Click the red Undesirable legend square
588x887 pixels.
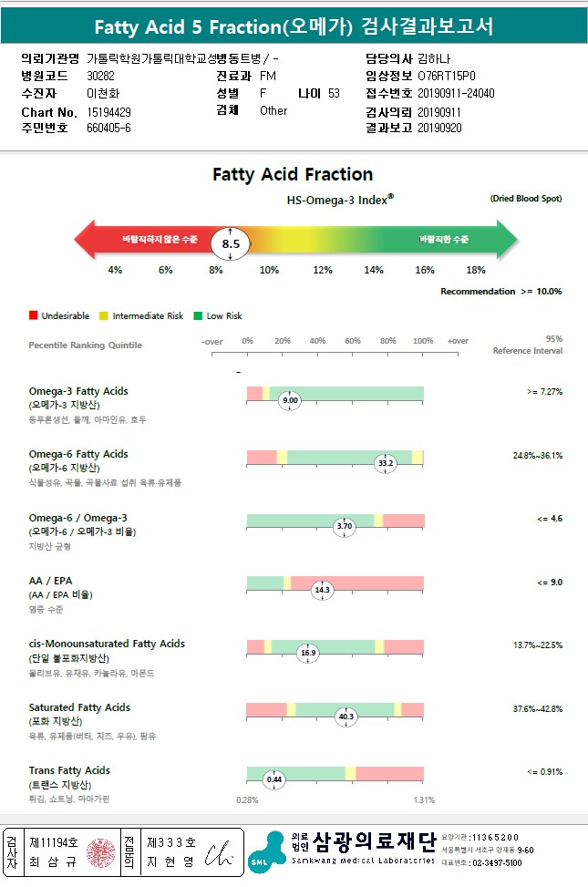[33, 315]
